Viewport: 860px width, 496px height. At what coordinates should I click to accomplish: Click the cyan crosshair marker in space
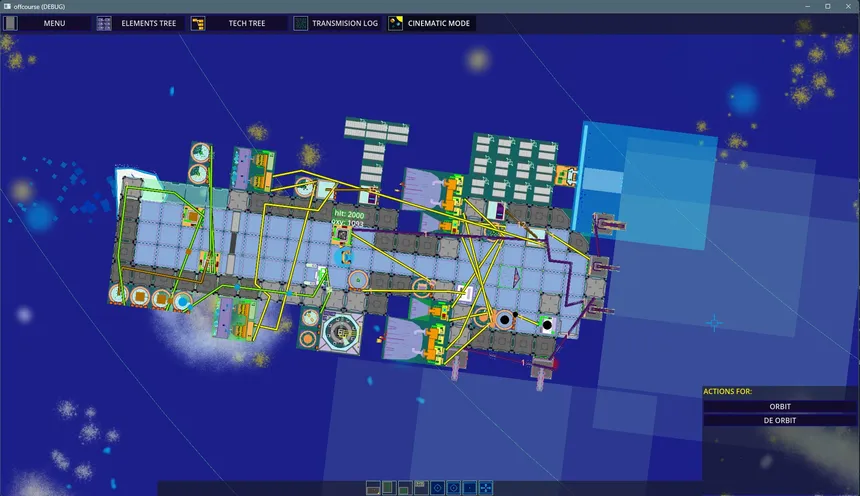(714, 323)
